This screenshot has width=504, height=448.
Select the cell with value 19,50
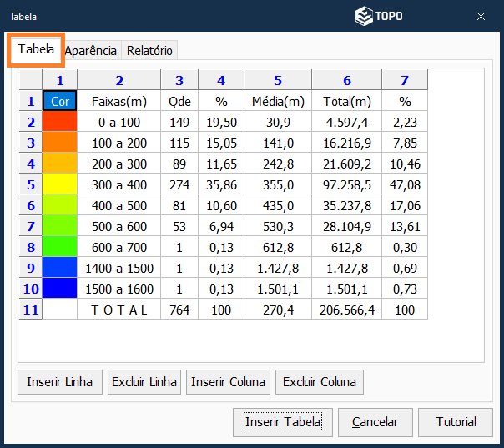[221, 121]
